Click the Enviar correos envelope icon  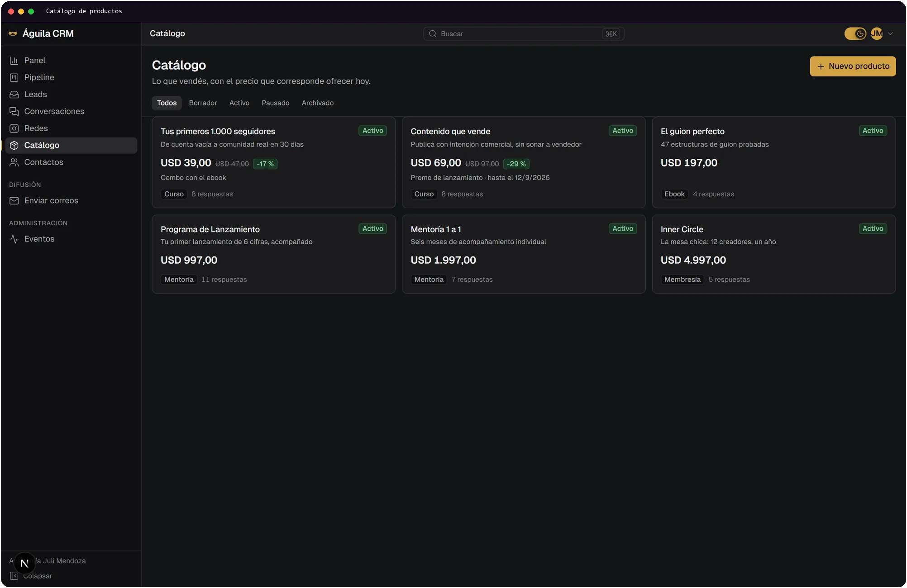point(14,200)
